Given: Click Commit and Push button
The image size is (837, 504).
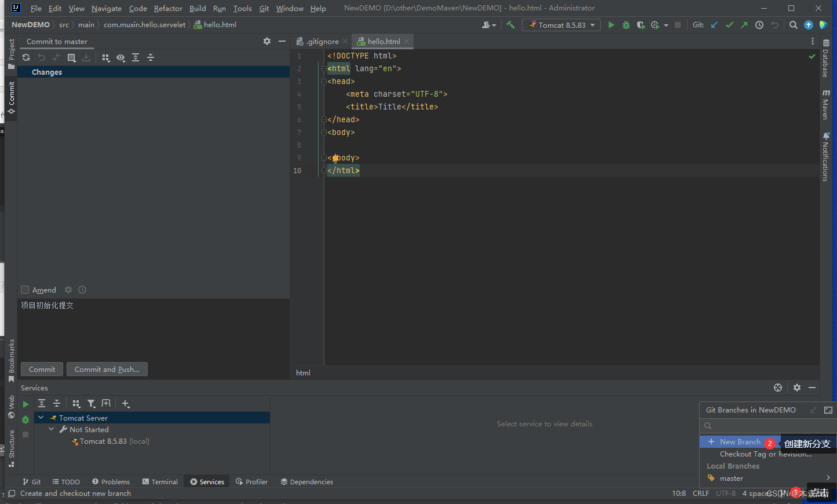Looking at the screenshot, I should (x=107, y=369).
